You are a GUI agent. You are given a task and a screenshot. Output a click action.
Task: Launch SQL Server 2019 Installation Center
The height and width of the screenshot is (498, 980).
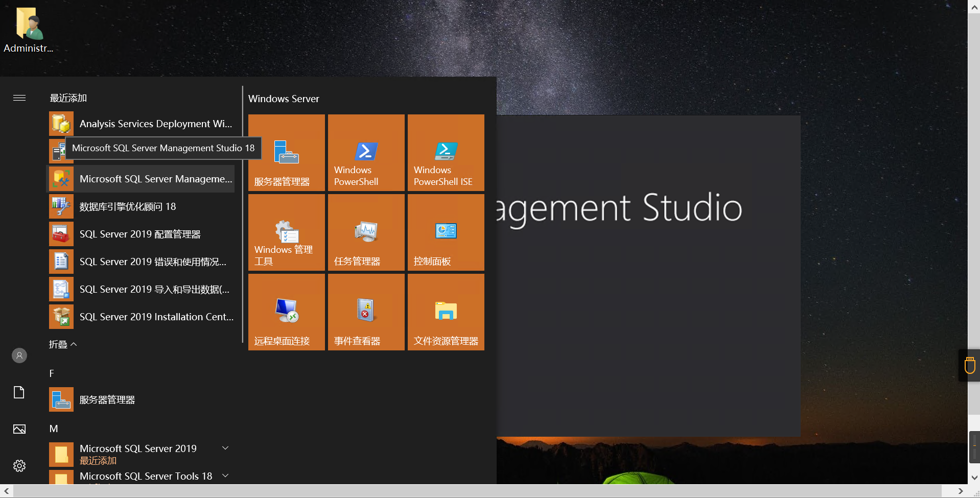coord(142,317)
